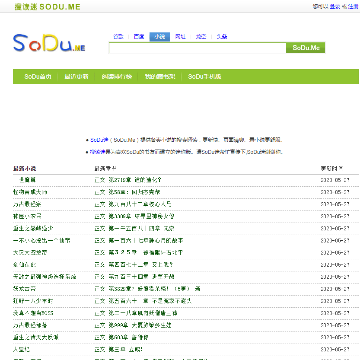Click the green SoDu.Me search button
This screenshot has height=360, width=360.
[306, 48]
